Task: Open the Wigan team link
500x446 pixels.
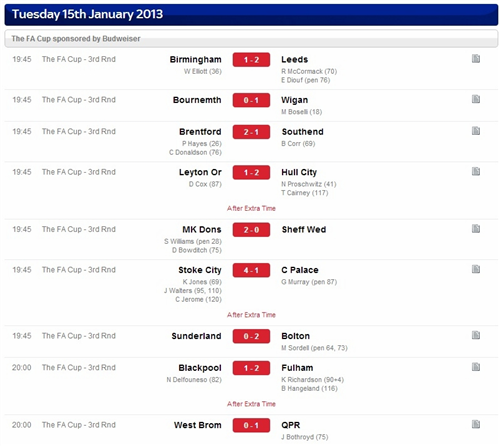Action: (x=294, y=100)
